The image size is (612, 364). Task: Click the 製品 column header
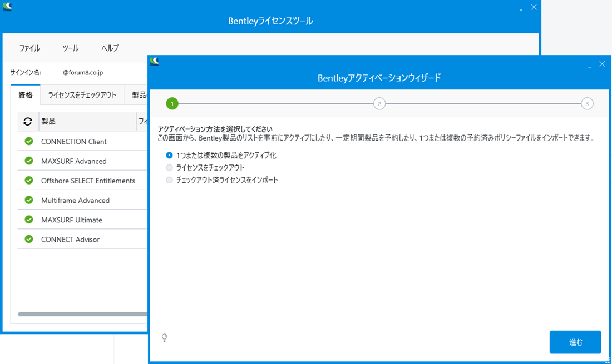87,122
